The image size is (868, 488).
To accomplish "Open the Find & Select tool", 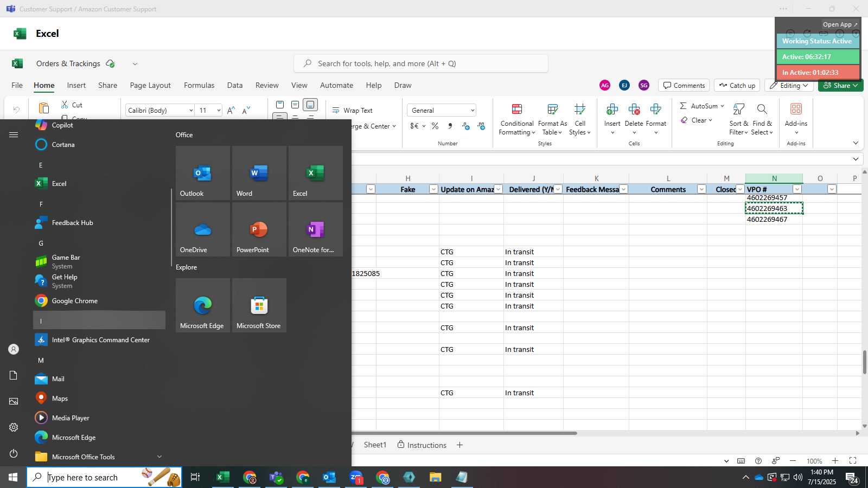I will (x=762, y=119).
